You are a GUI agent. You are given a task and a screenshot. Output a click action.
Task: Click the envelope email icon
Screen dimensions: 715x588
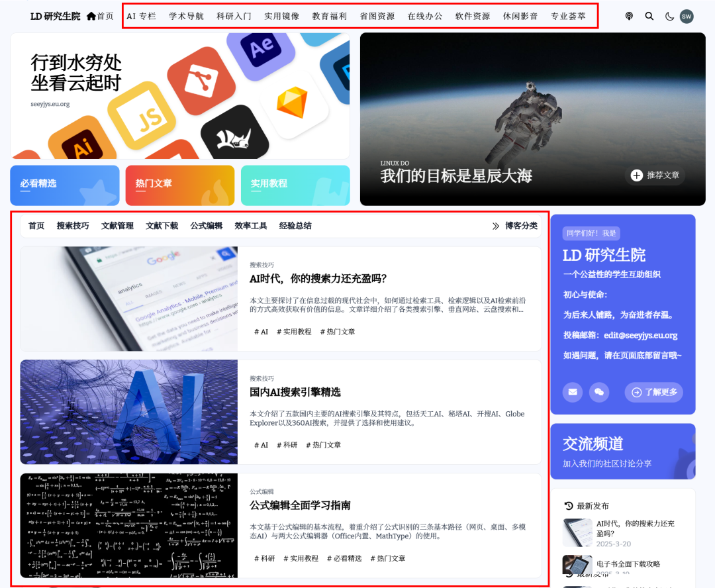pyautogui.click(x=572, y=392)
